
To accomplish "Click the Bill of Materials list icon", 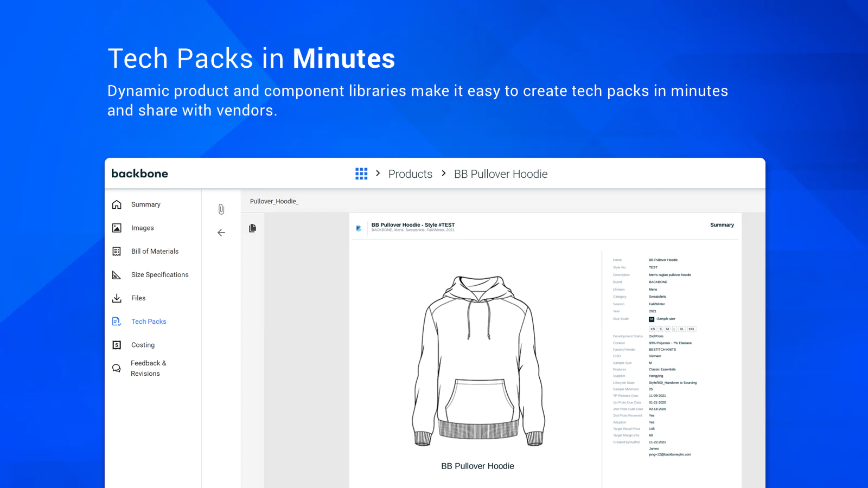I will click(x=117, y=252).
